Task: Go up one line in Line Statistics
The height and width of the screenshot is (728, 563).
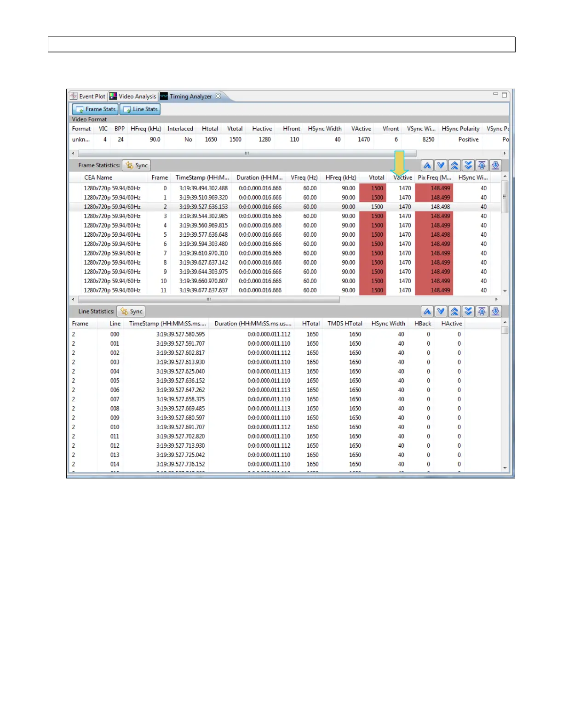Action: [427, 312]
